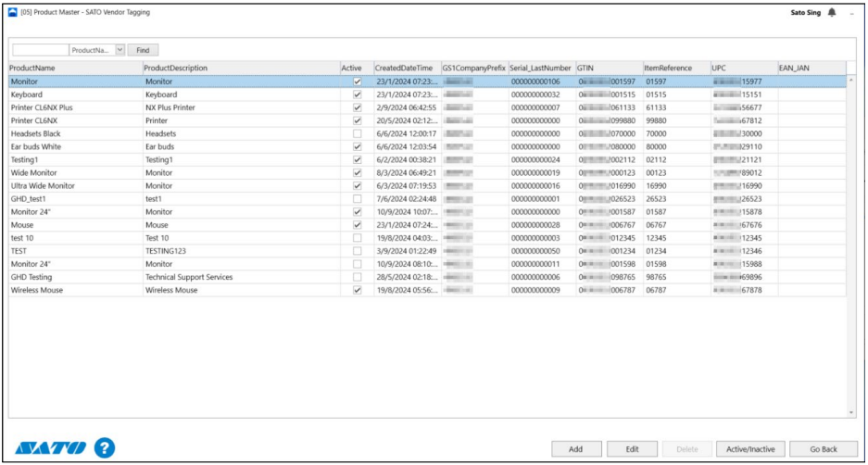Click the Add button

(x=575, y=449)
